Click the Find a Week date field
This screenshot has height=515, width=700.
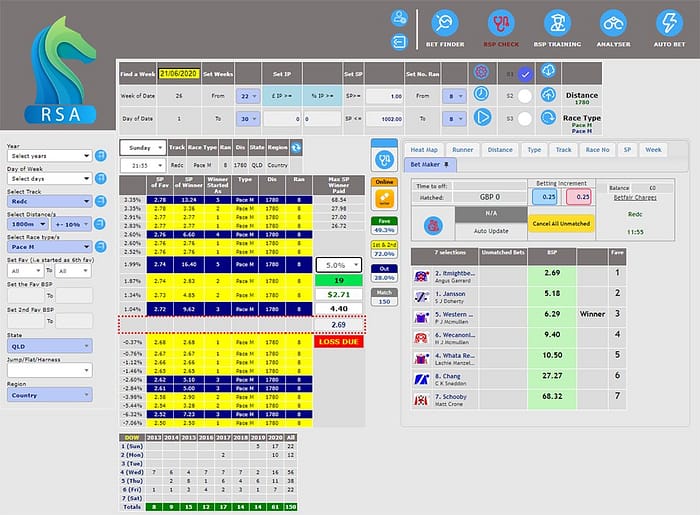(x=180, y=73)
